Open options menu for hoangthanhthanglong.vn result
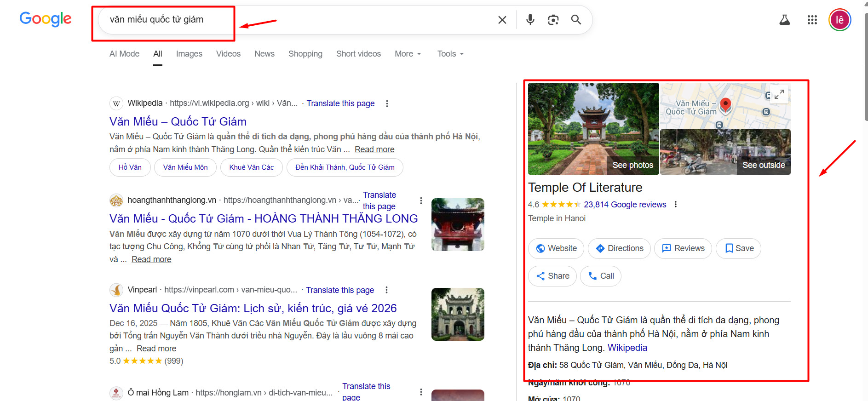 click(x=421, y=200)
